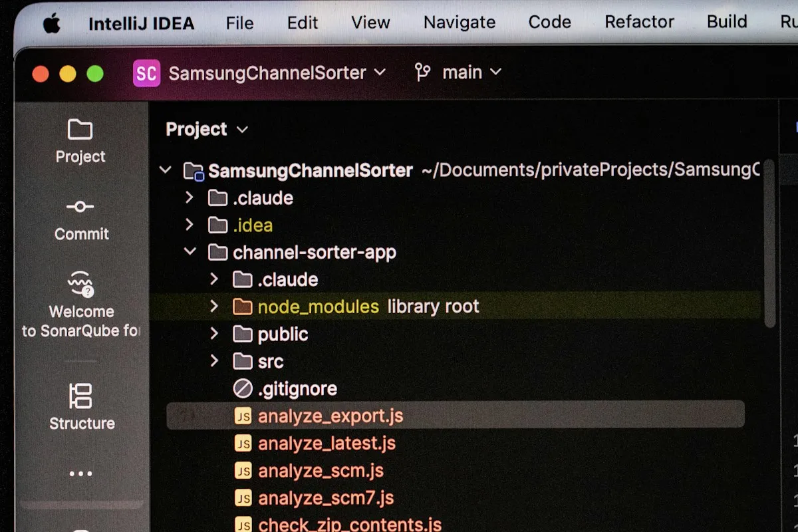Click the SC project badge icon
This screenshot has width=798, height=532.
[147, 73]
